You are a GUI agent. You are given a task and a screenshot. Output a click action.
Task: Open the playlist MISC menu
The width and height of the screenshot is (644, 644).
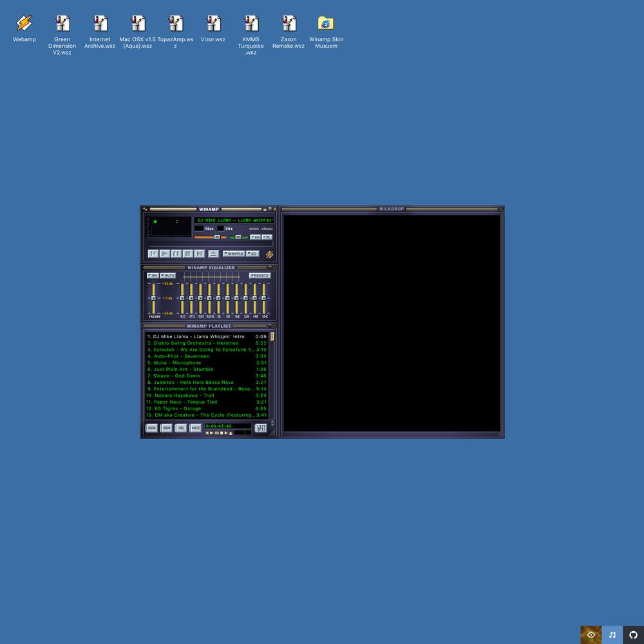click(196, 428)
